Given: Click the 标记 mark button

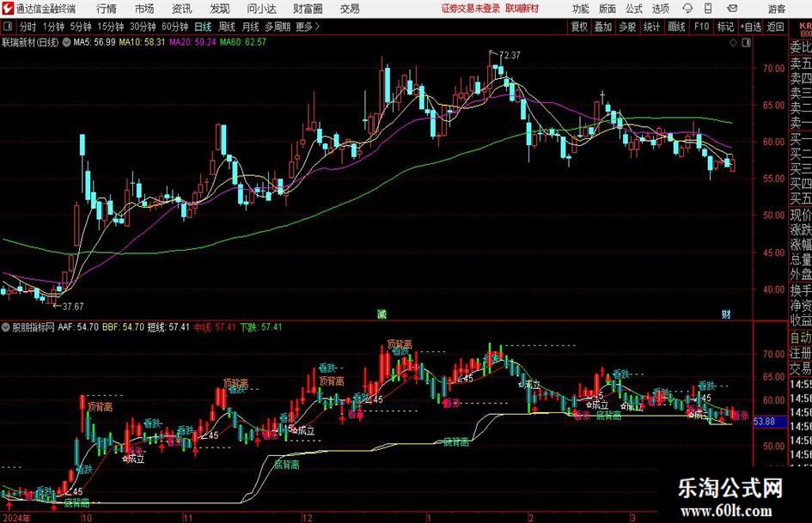Looking at the screenshot, I should coord(725,27).
